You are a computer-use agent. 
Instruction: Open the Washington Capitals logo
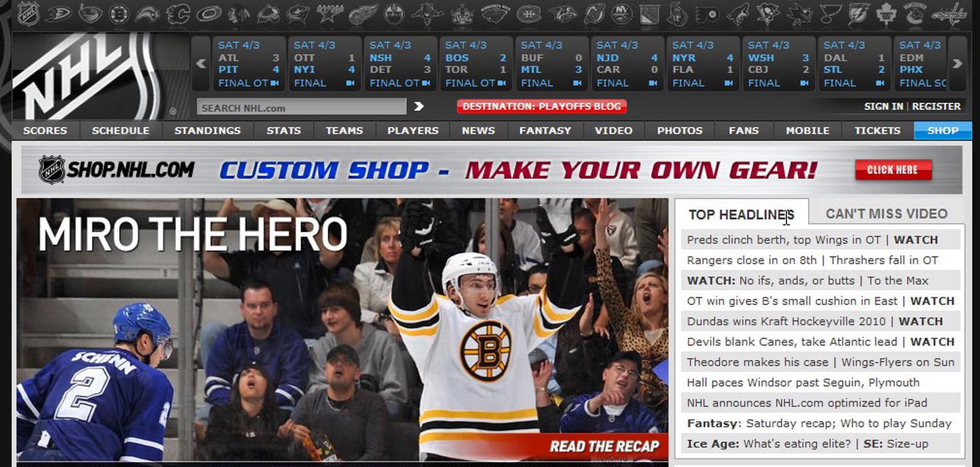[949, 13]
